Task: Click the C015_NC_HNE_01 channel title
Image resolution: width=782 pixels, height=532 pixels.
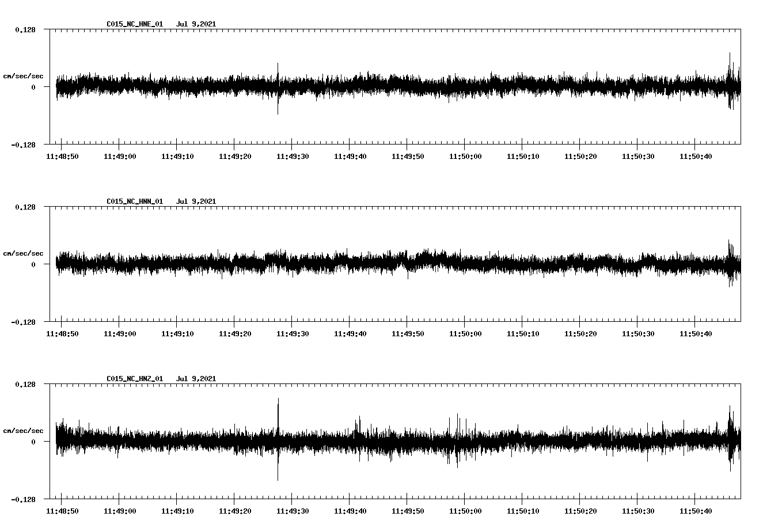Action: click(135, 24)
